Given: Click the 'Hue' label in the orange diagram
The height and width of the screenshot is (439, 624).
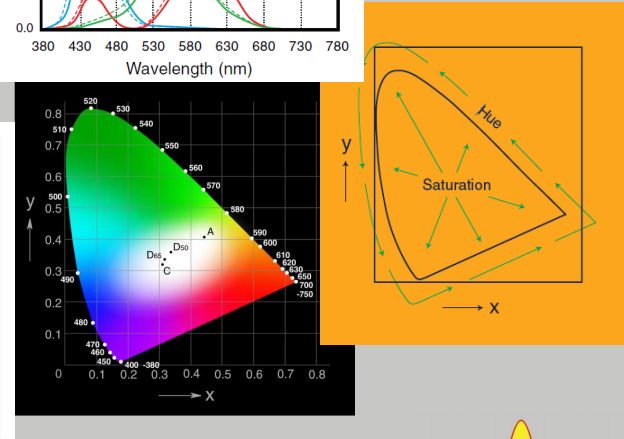Looking at the screenshot, I should coord(489,117).
